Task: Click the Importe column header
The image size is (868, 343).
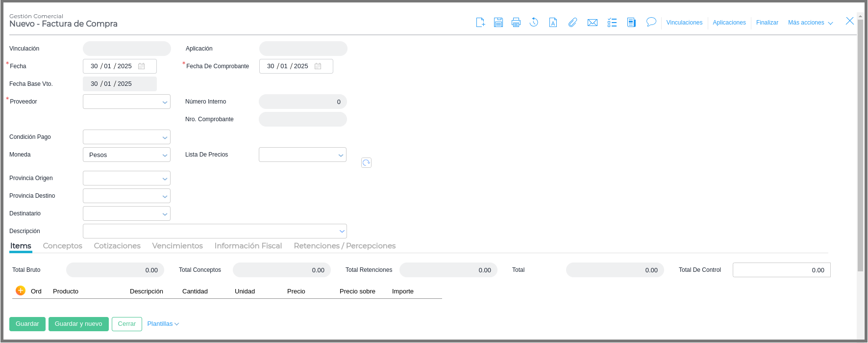Action: click(403, 291)
